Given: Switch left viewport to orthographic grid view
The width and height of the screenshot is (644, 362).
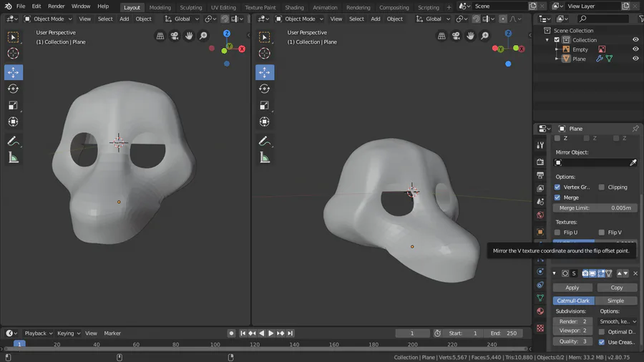Looking at the screenshot, I should 160,36.
